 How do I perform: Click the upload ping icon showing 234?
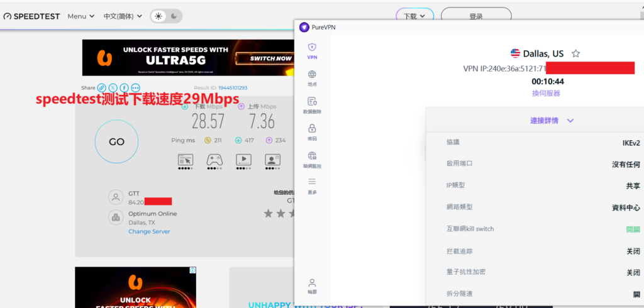point(269,140)
